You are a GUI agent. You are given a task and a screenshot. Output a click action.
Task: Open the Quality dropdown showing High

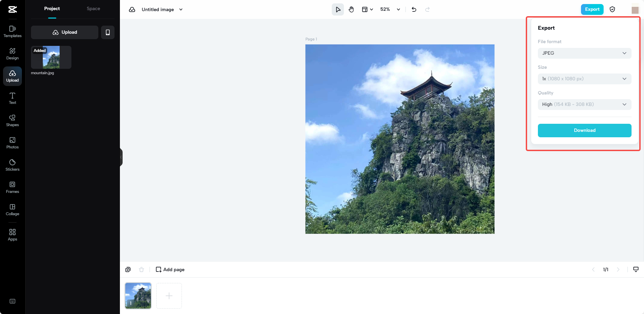pos(584,104)
